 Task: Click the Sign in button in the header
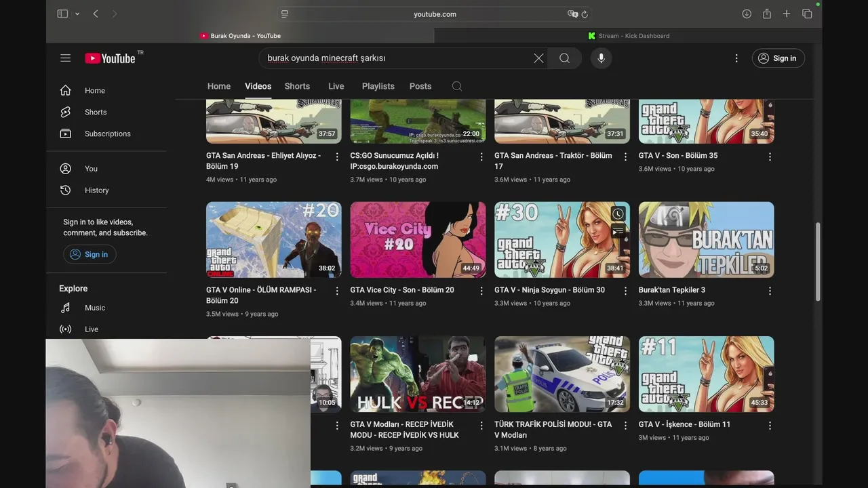[778, 58]
